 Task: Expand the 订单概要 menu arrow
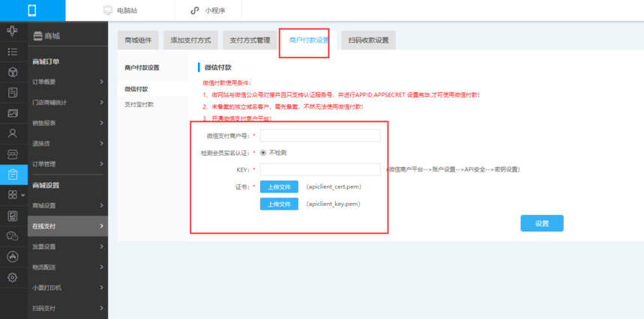(101, 82)
